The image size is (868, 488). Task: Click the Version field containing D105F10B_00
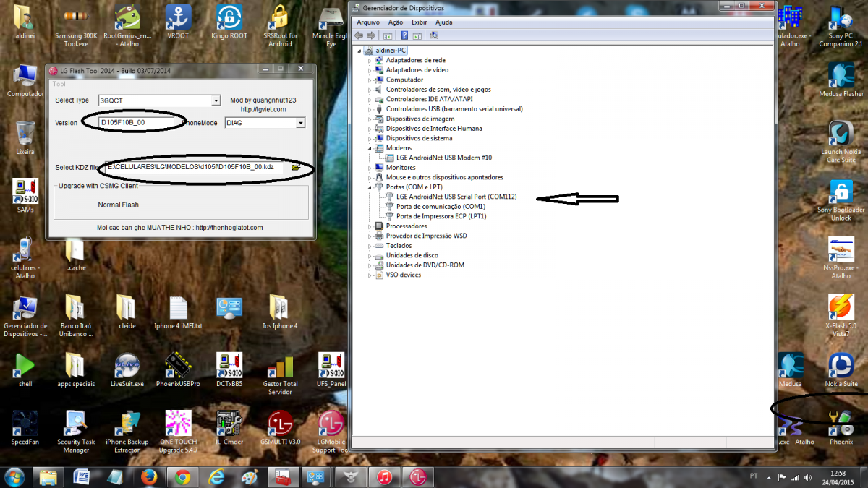tap(137, 123)
